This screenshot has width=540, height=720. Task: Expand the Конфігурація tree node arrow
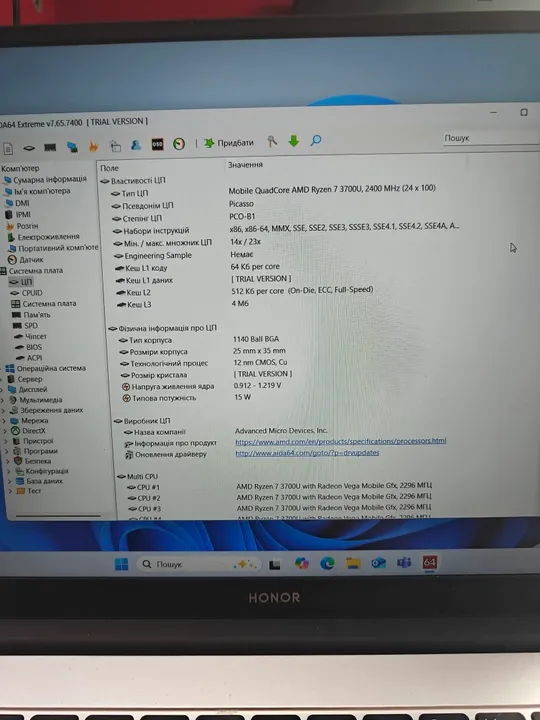click(9, 472)
